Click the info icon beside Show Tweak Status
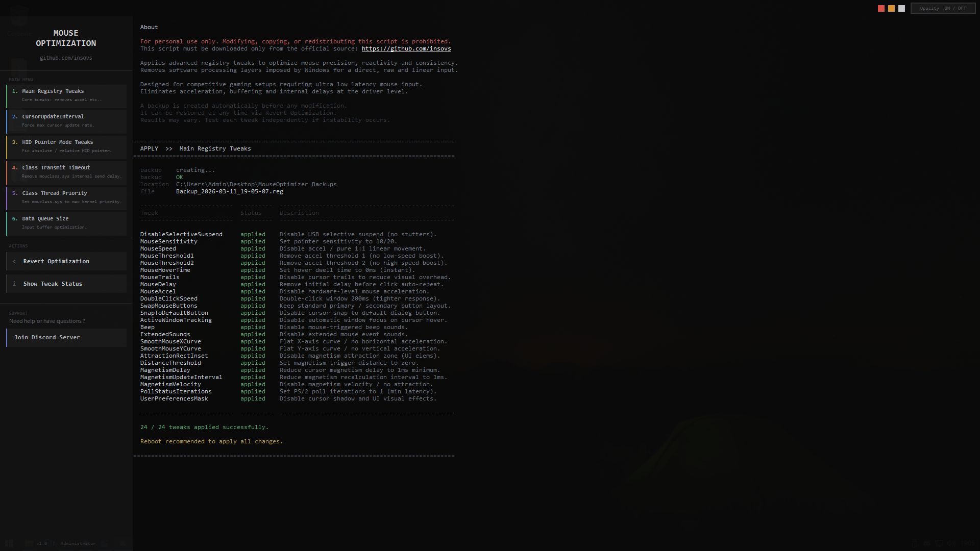The width and height of the screenshot is (980, 551). tap(14, 284)
